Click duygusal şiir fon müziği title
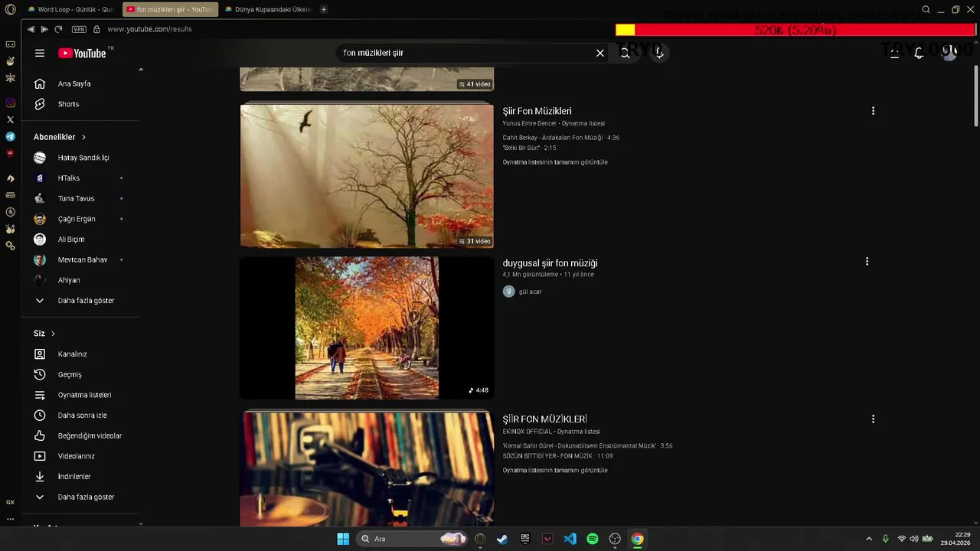The width and height of the screenshot is (980, 551). click(550, 263)
